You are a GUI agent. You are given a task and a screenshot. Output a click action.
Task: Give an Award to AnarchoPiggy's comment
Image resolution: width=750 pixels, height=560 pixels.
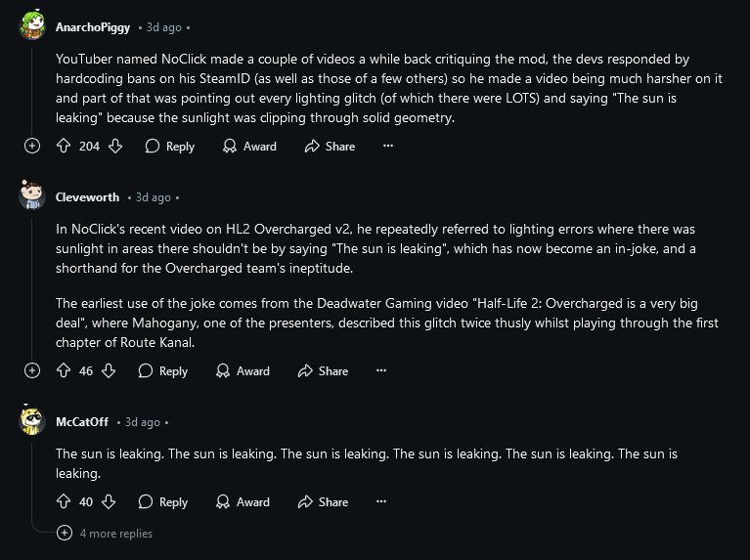[249, 146]
